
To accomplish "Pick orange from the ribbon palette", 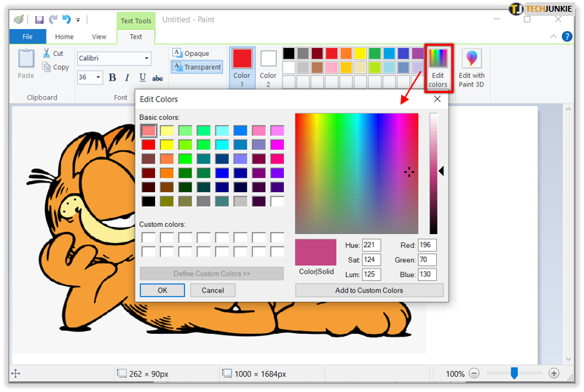I will [346, 53].
